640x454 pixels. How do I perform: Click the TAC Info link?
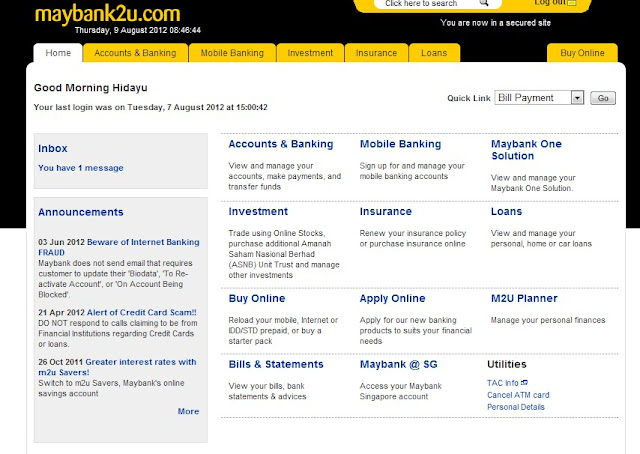click(x=503, y=383)
